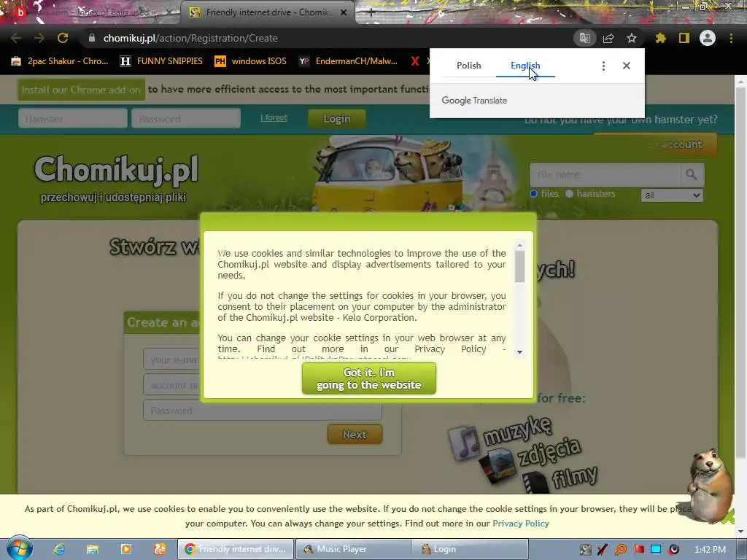
Task: Select the English translation tab
Action: click(x=525, y=66)
